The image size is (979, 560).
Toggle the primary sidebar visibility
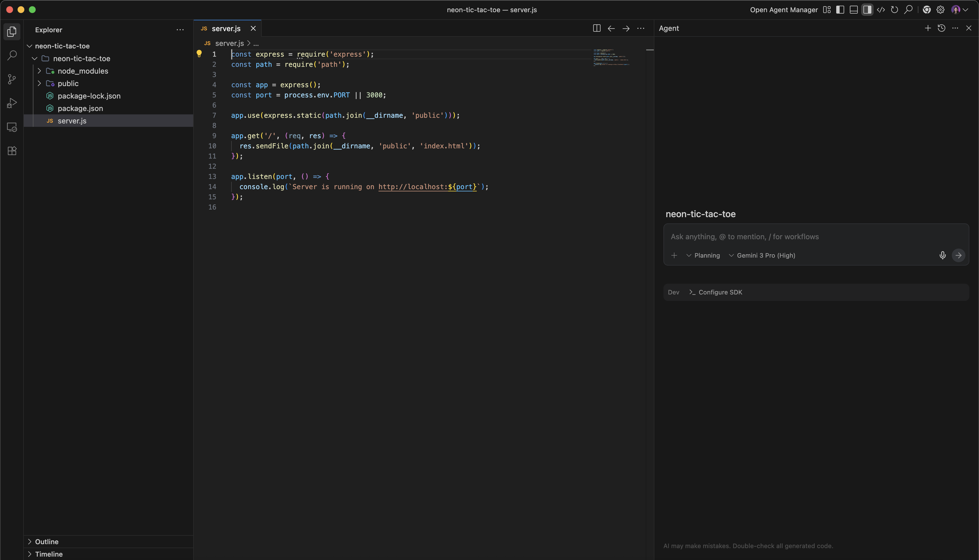[x=840, y=10]
